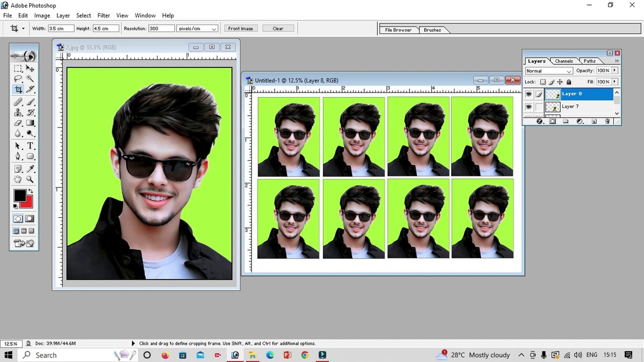Click the Clear button
This screenshot has width=644, height=362.
[278, 29]
